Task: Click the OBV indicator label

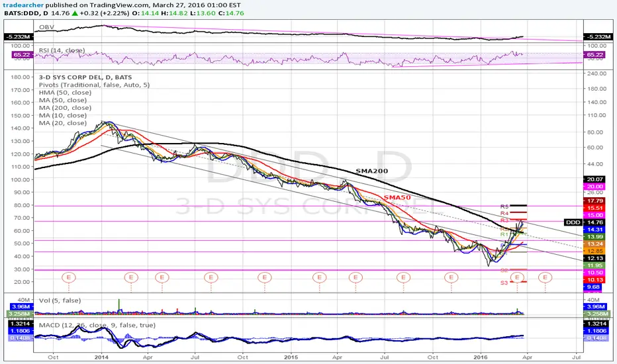Action: (x=46, y=27)
